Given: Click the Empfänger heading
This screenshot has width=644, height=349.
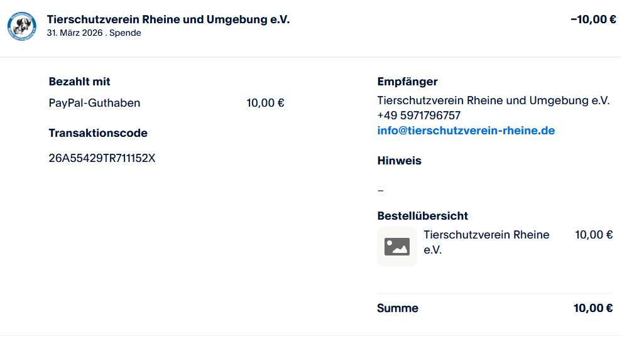Looking at the screenshot, I should [407, 82].
